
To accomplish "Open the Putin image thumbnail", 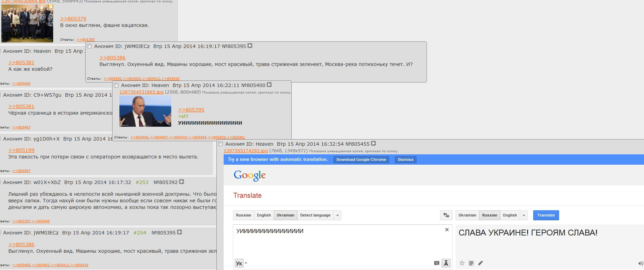I will coord(145,111).
